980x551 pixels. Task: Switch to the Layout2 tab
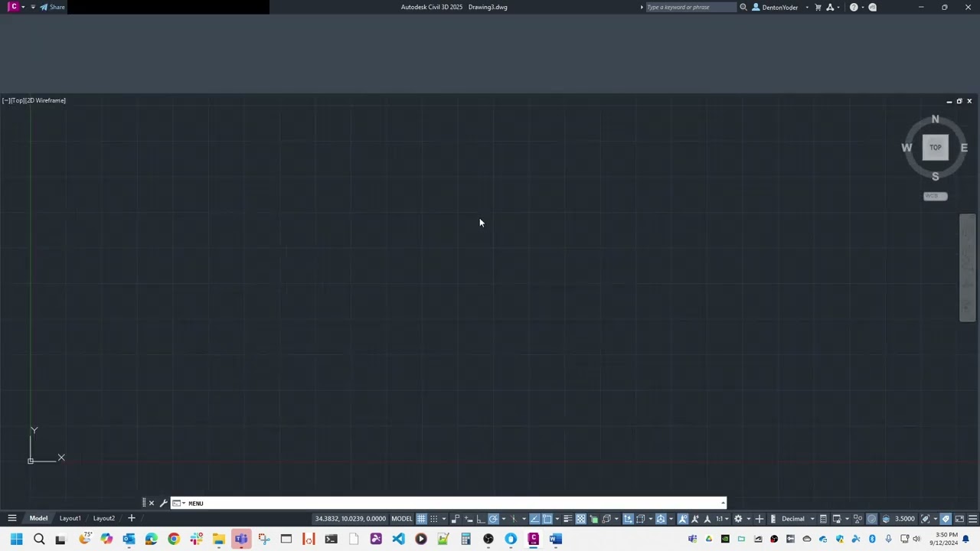[x=103, y=518]
